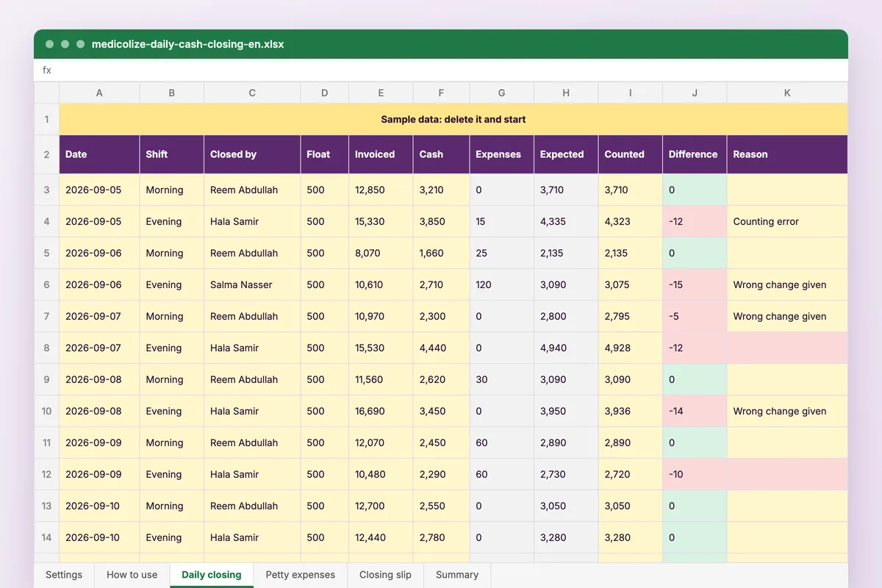The height and width of the screenshot is (588, 882).
Task: Select expected value 4,335
Action: (x=566, y=221)
